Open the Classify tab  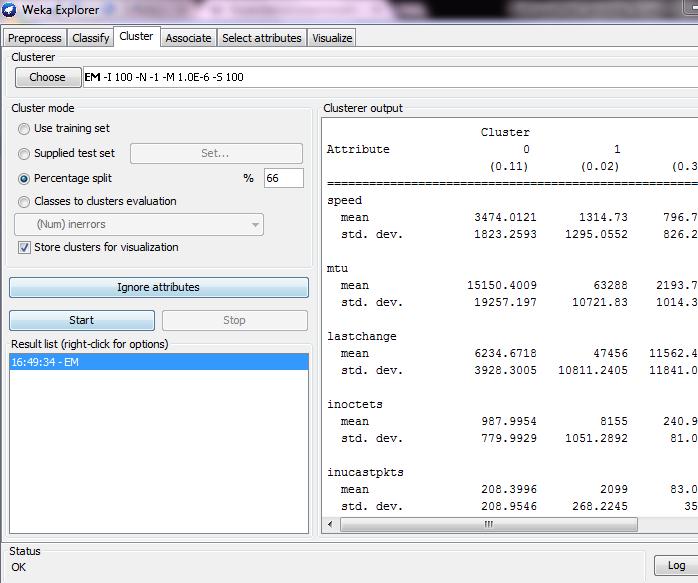click(91, 38)
